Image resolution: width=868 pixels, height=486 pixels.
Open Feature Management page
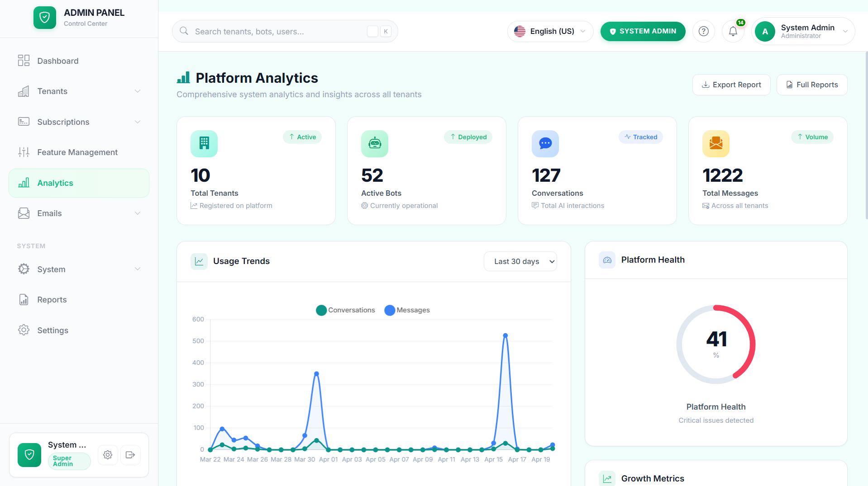click(79, 152)
